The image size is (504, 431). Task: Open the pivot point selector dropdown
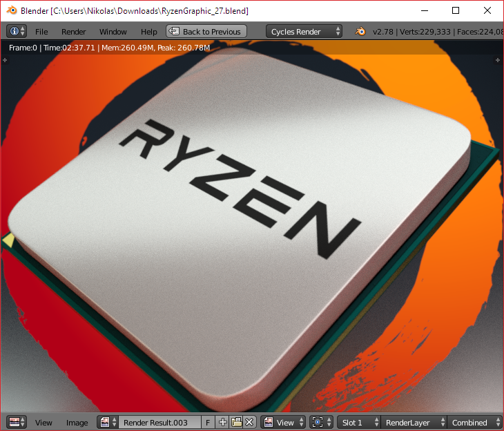(x=321, y=422)
